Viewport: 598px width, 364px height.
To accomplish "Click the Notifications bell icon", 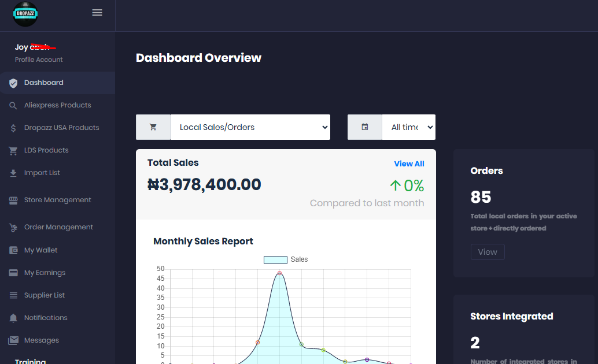I will pos(13,318).
